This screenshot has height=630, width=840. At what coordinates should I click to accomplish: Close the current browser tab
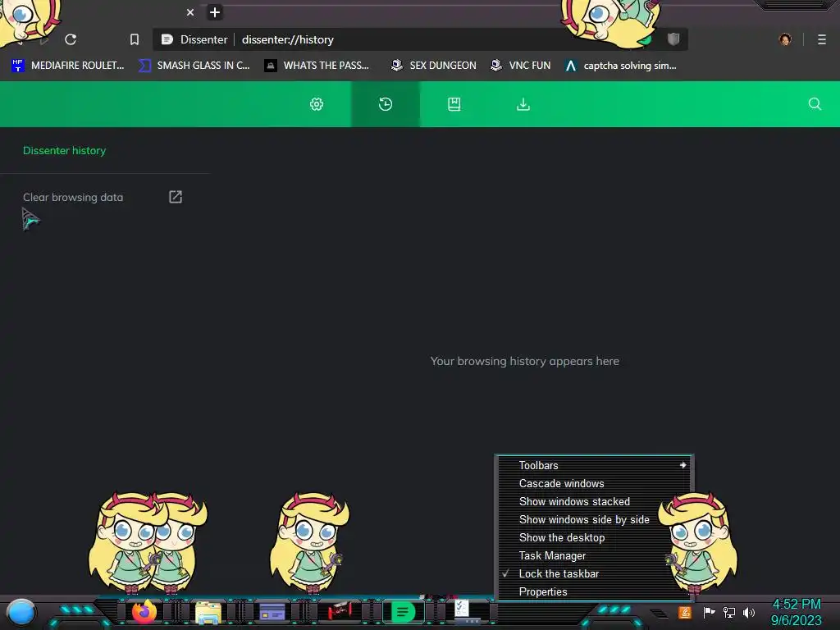(190, 12)
